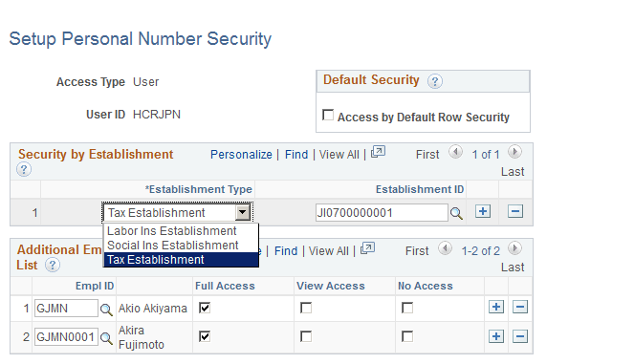Click First in Additional Employee List

(x=417, y=251)
